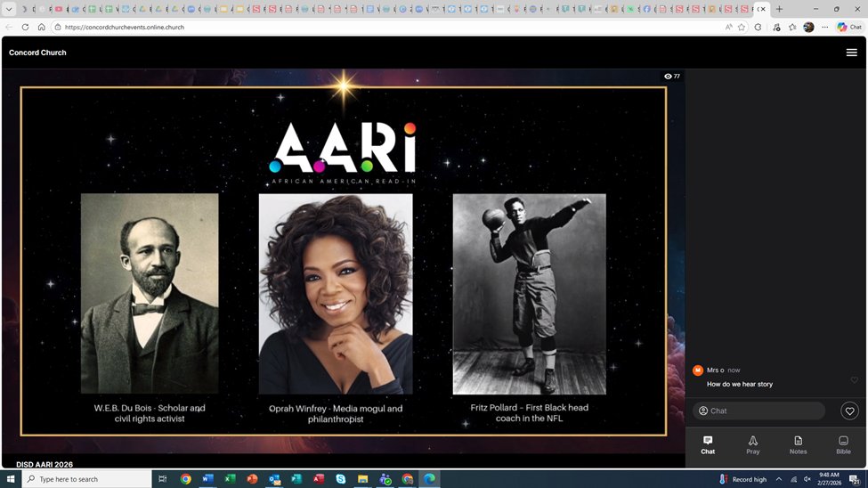Click the Oprah Winfrey portrait
This screenshot has height=488, width=868.
[x=336, y=294]
